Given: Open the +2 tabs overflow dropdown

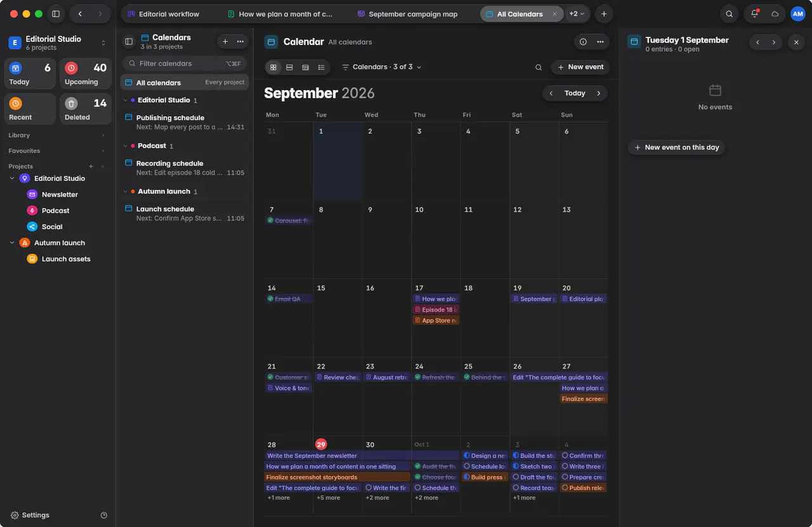Looking at the screenshot, I should tap(577, 14).
